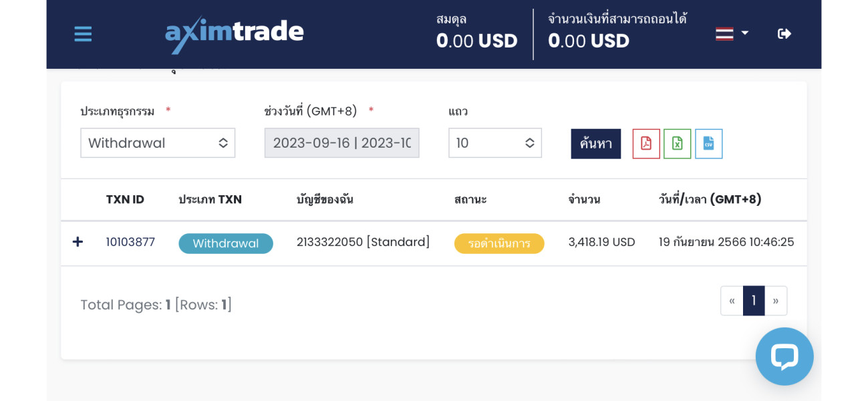
Task: Open Thai flag language selector
Action: 732,33
